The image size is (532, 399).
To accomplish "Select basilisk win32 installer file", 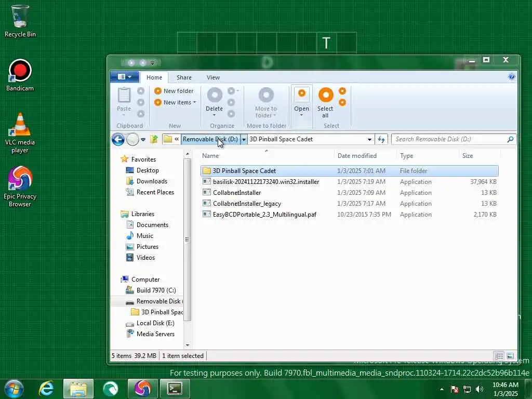I will 350,182.
